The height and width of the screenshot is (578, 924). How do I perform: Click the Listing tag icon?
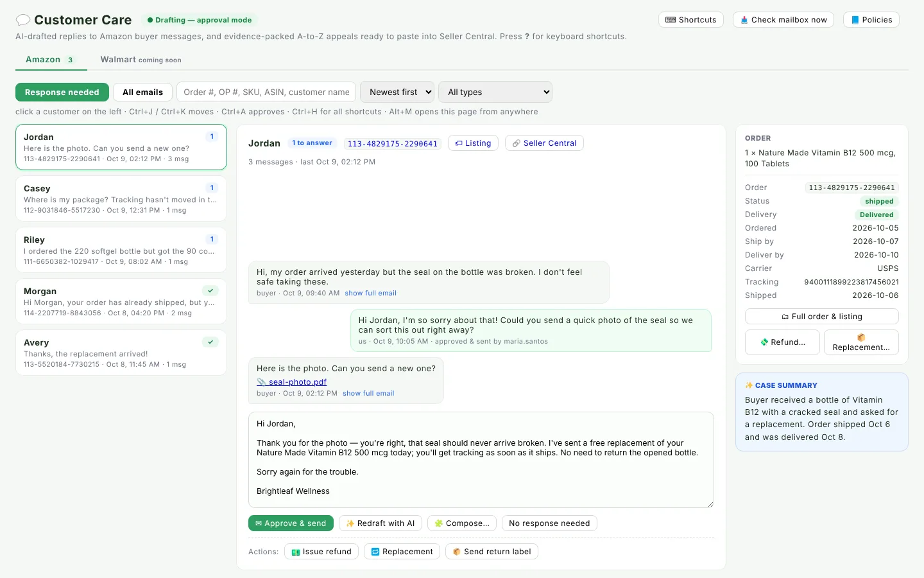[x=459, y=143]
